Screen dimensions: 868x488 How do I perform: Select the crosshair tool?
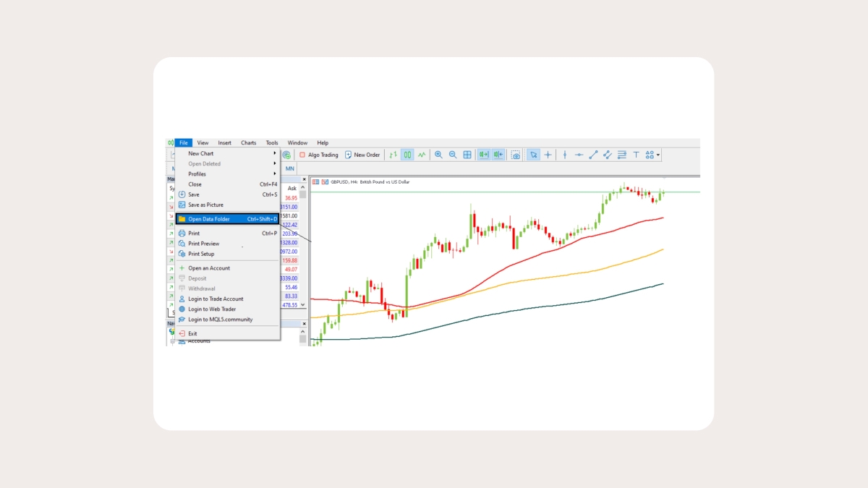click(x=548, y=155)
